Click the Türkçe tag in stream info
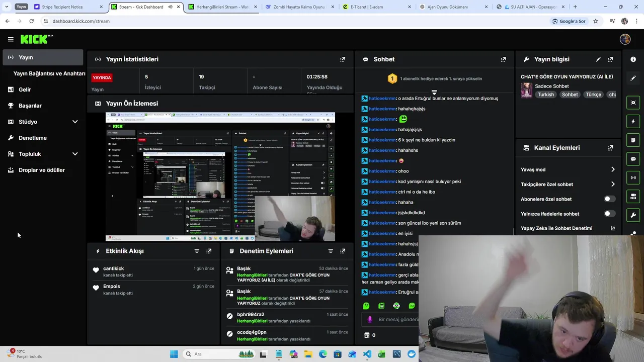644x362 pixels. click(x=593, y=95)
